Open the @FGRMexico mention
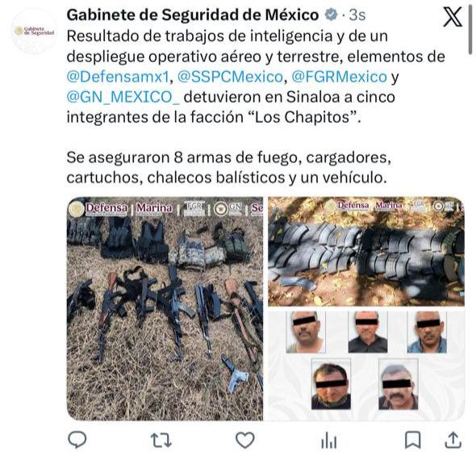Image resolution: width=476 pixels, height=456 pixels. [x=339, y=77]
